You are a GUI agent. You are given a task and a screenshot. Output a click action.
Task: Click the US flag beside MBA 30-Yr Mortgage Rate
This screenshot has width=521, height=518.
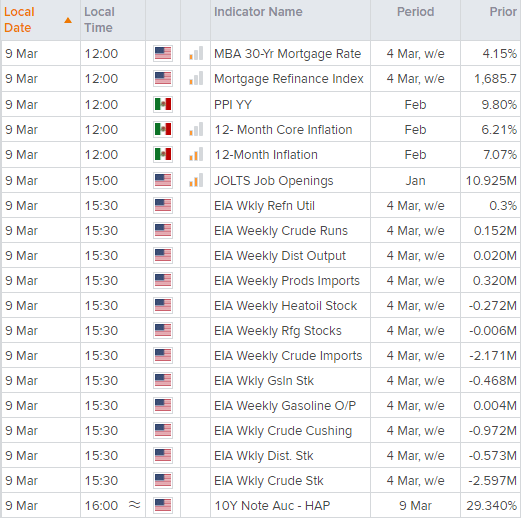pyautogui.click(x=163, y=53)
